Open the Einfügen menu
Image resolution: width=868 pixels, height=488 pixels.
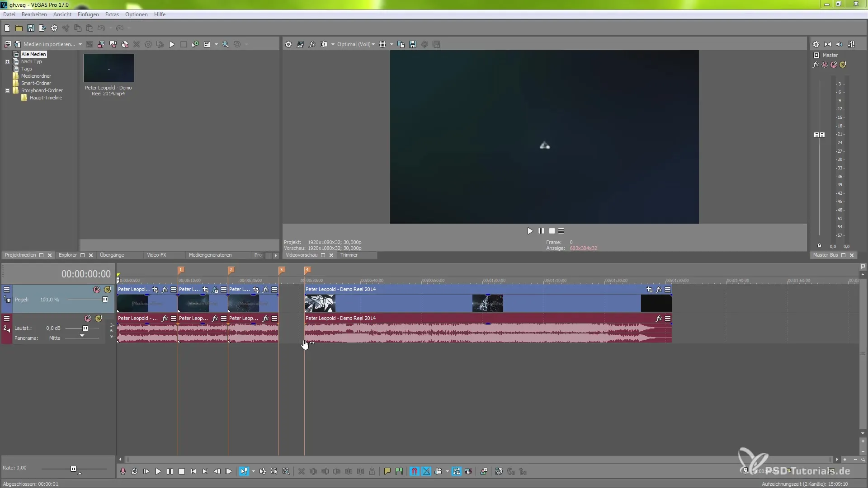[88, 14]
